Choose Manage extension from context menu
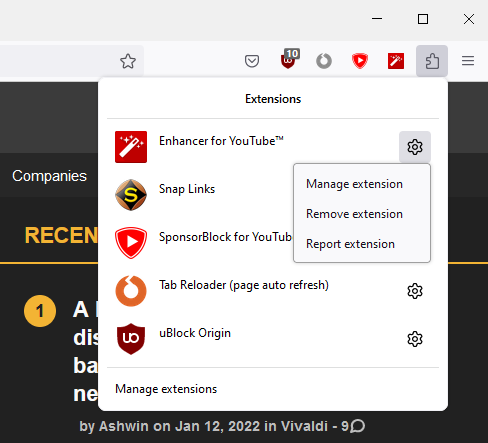The image size is (488, 443). pos(354,184)
